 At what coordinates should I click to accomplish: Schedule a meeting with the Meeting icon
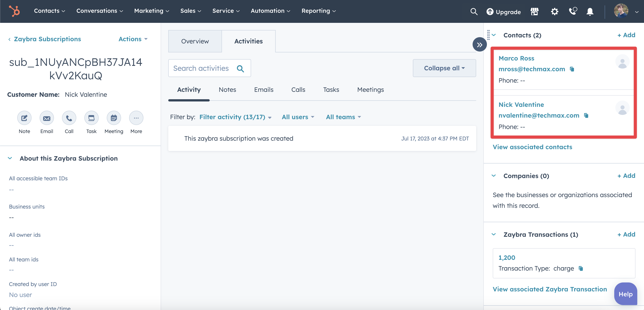[114, 118]
